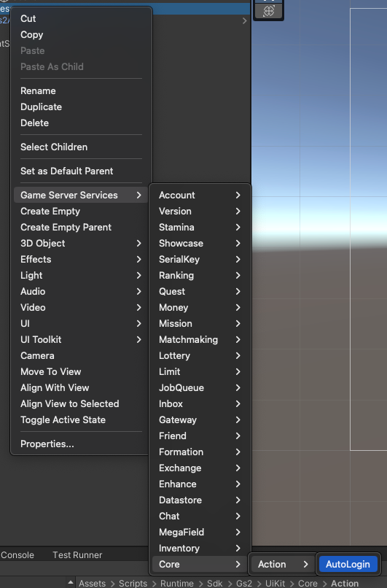Expand the Core submenu entry
This screenshot has width=387, height=588.
[x=200, y=564]
